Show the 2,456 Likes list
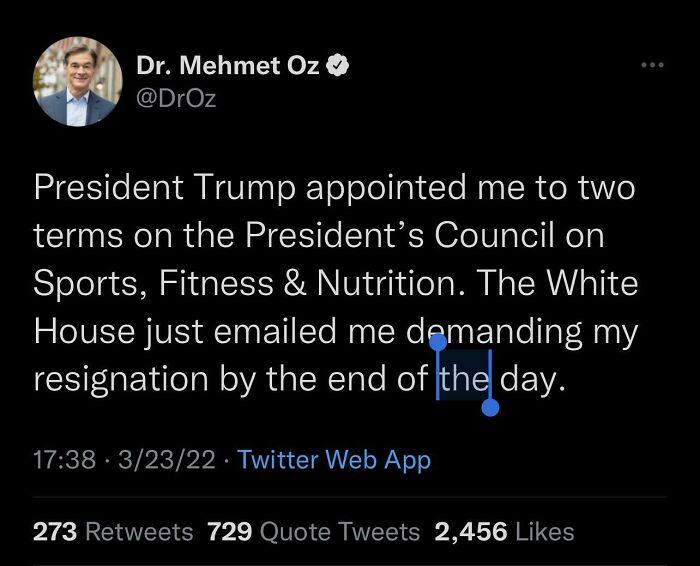 pos(504,531)
